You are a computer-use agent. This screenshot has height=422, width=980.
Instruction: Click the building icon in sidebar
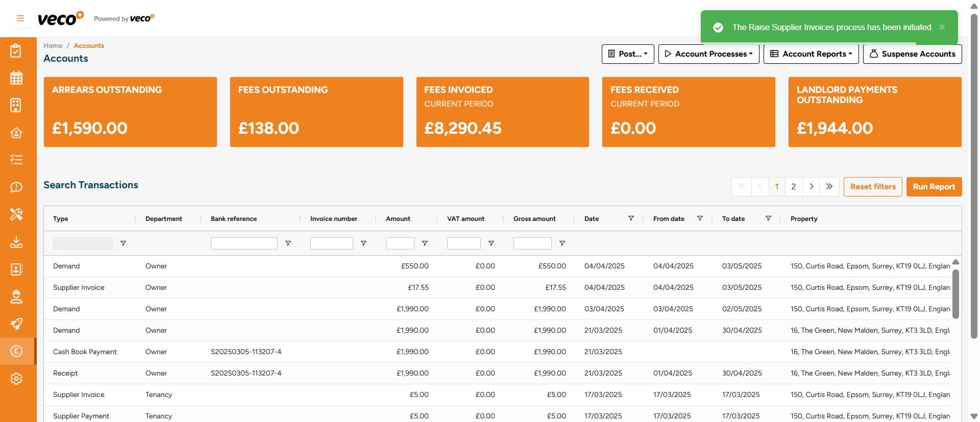(16, 105)
